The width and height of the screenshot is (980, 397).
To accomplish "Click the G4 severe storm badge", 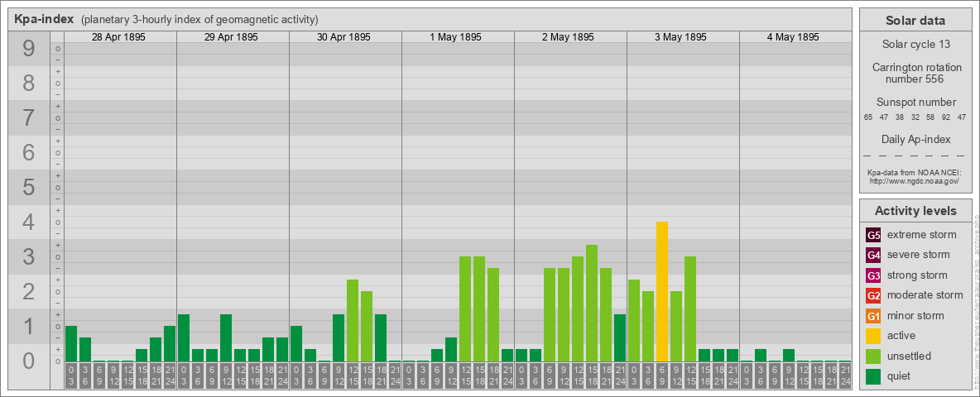I will point(873,255).
